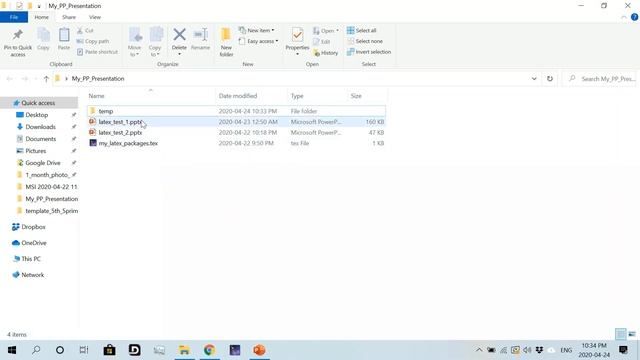
Task: Click the Properties icon
Action: pos(297,35)
